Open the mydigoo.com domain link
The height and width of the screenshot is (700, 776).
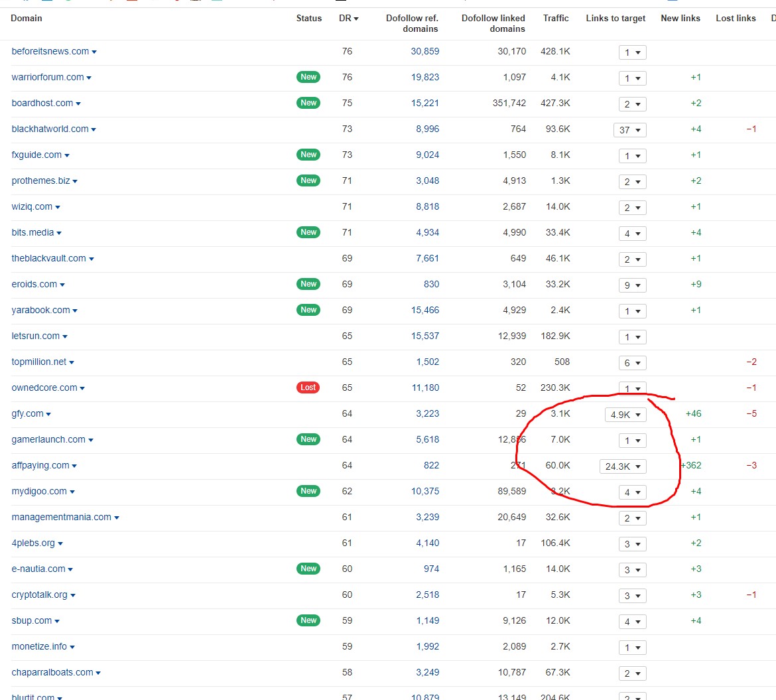[x=38, y=491]
